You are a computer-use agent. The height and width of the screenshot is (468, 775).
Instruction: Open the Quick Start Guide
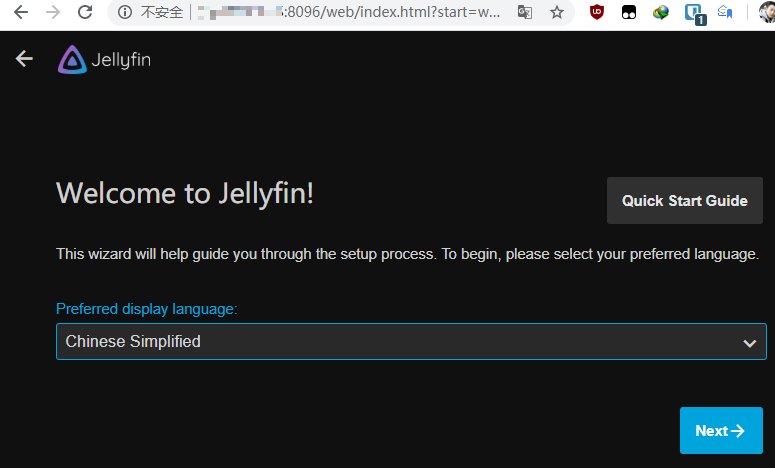684,201
